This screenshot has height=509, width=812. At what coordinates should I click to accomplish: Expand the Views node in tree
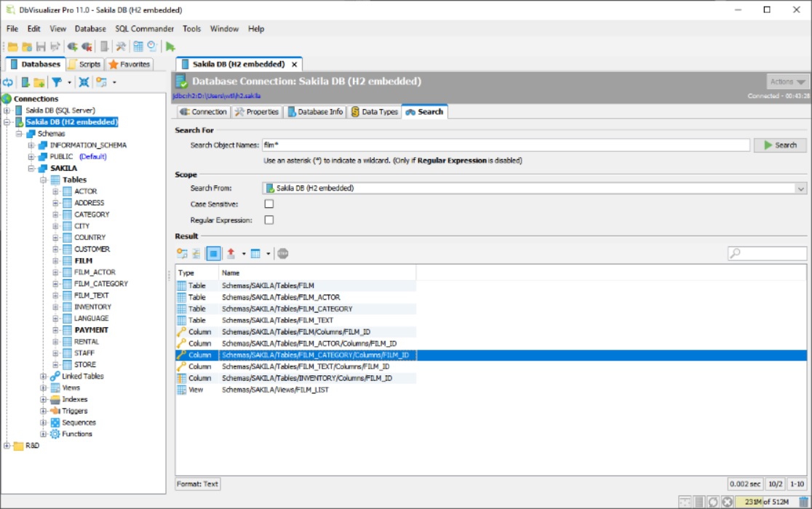44,388
